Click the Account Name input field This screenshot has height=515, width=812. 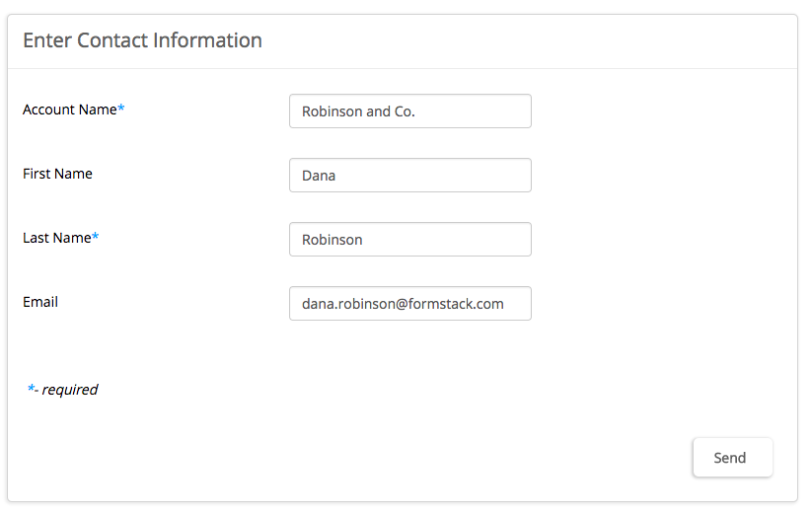[409, 111]
